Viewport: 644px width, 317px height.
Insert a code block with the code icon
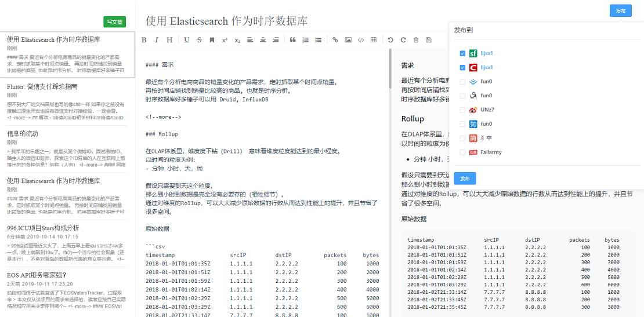pos(361,40)
